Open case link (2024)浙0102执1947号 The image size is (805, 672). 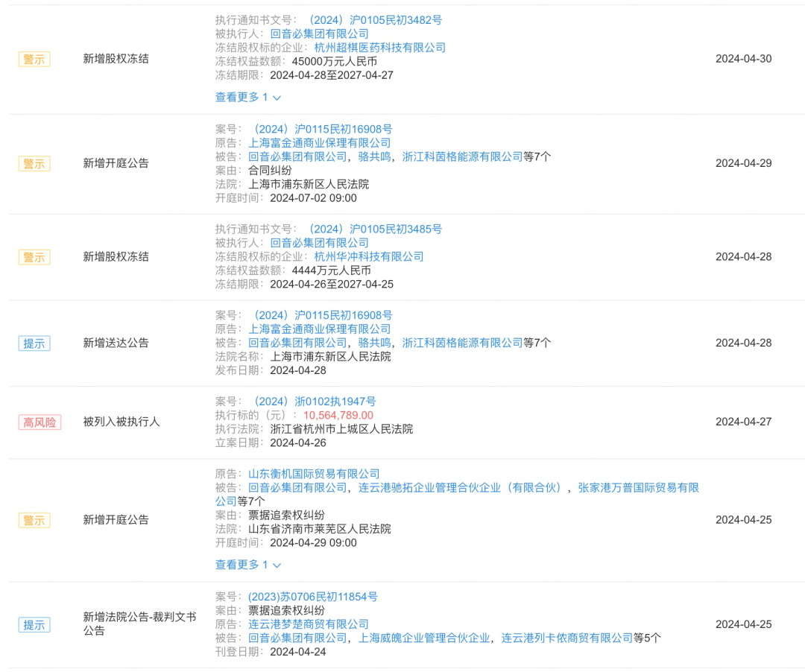(314, 402)
